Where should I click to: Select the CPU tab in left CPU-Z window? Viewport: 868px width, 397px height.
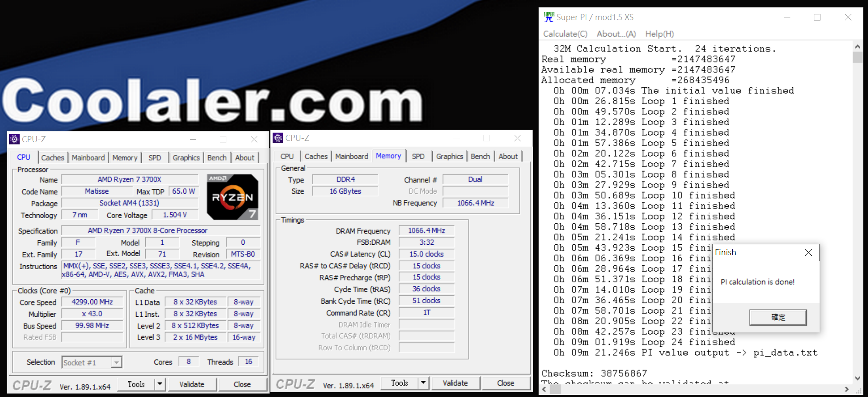24,157
